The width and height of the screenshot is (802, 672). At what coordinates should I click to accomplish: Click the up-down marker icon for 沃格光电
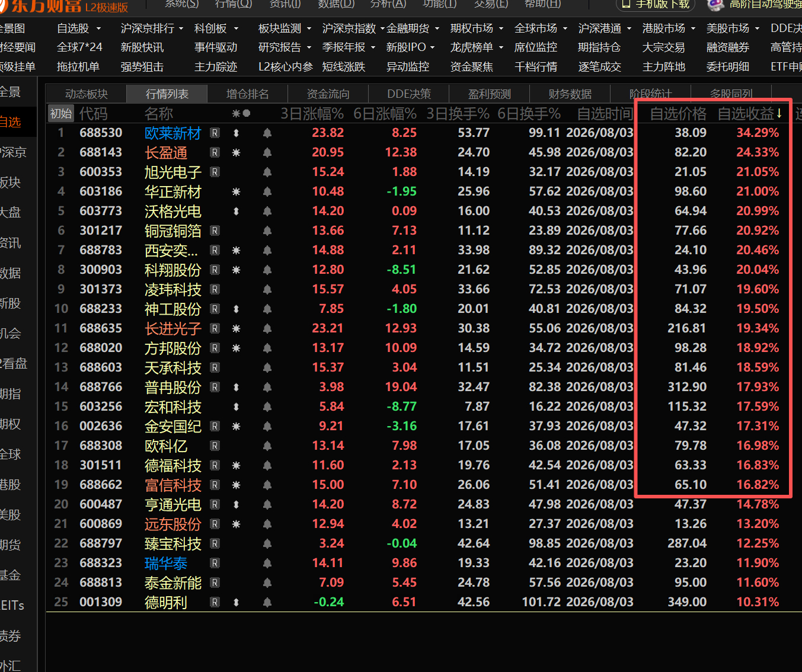click(236, 212)
